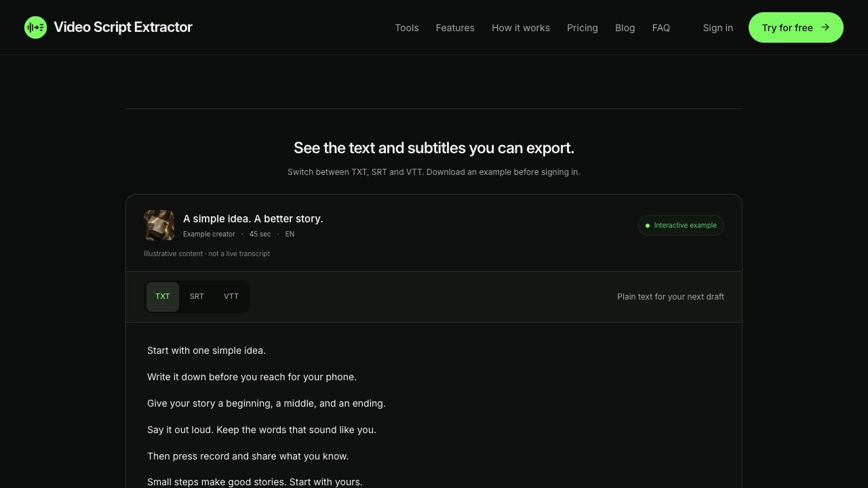Click 'Illustrative content · not a live transcript' note
This screenshot has width=868, height=488.
[x=207, y=253]
